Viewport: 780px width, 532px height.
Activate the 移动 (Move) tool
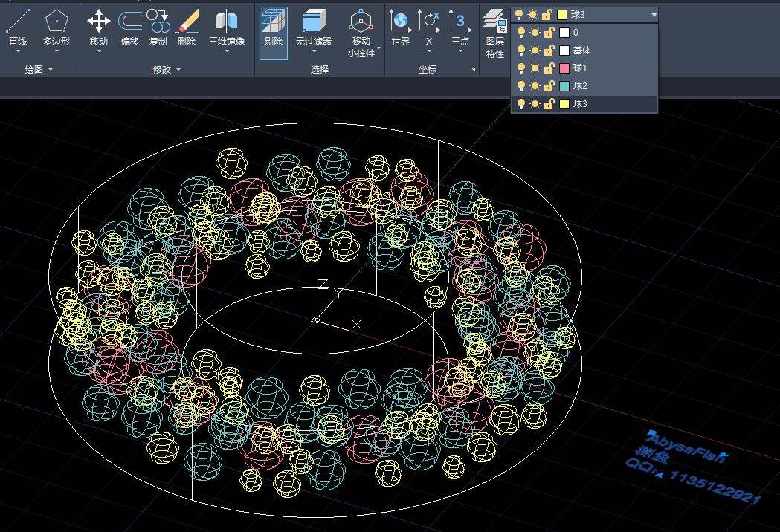pyautogui.click(x=98, y=28)
